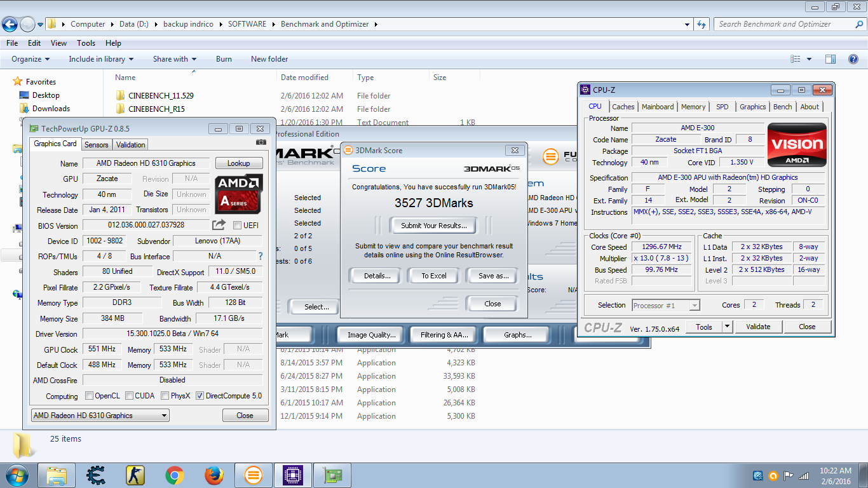Open Firefox from the taskbar
Viewport: 868px width, 488px height.
[x=214, y=475]
